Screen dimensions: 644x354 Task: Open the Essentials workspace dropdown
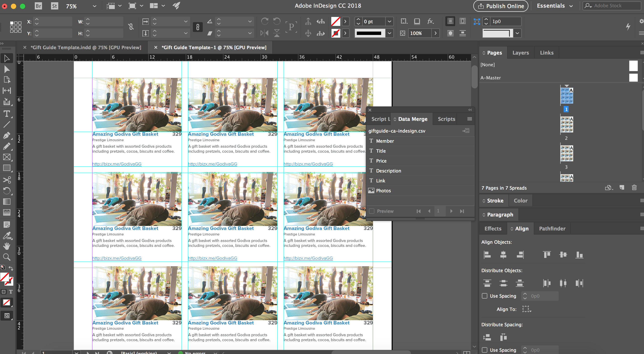click(571, 6)
